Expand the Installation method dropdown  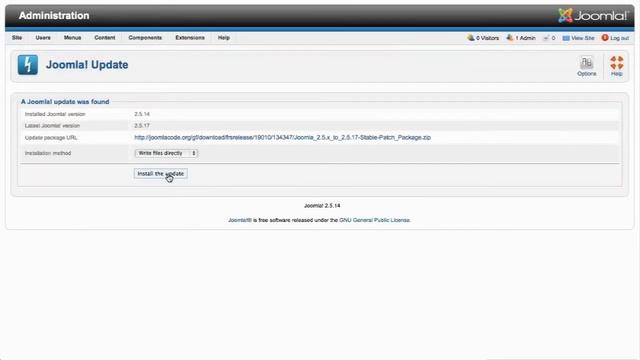coord(166,153)
